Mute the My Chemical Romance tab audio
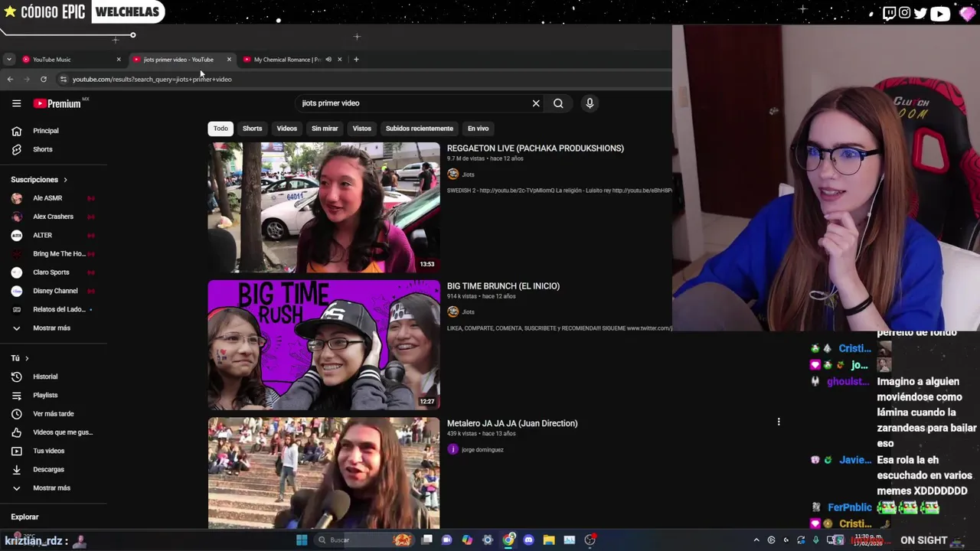Screen dimensions: 980x551 [328, 59]
